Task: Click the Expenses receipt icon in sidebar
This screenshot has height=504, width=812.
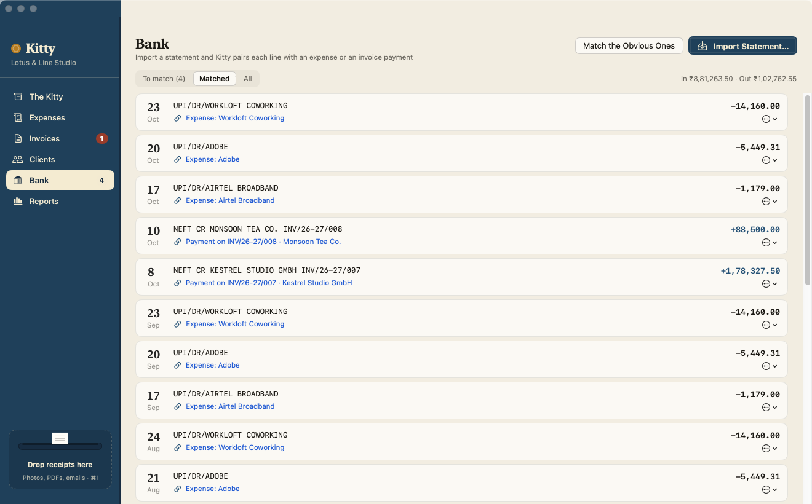Action: (x=18, y=117)
